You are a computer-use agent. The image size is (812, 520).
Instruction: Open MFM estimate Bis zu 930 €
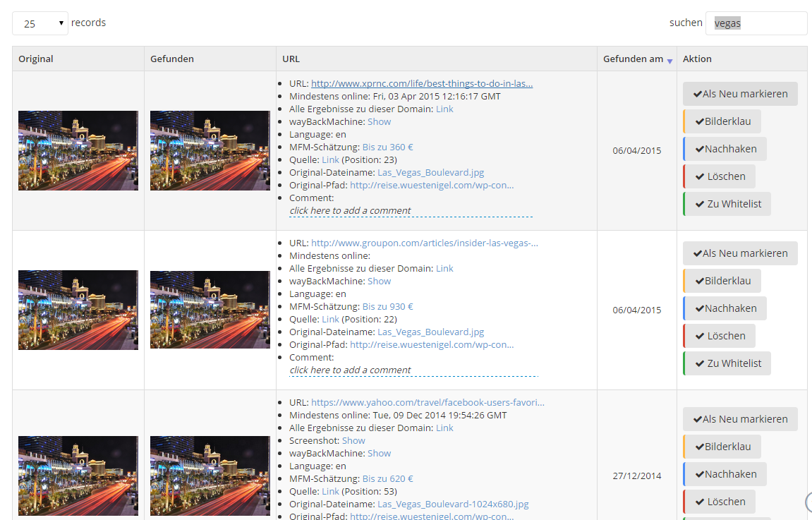(387, 307)
